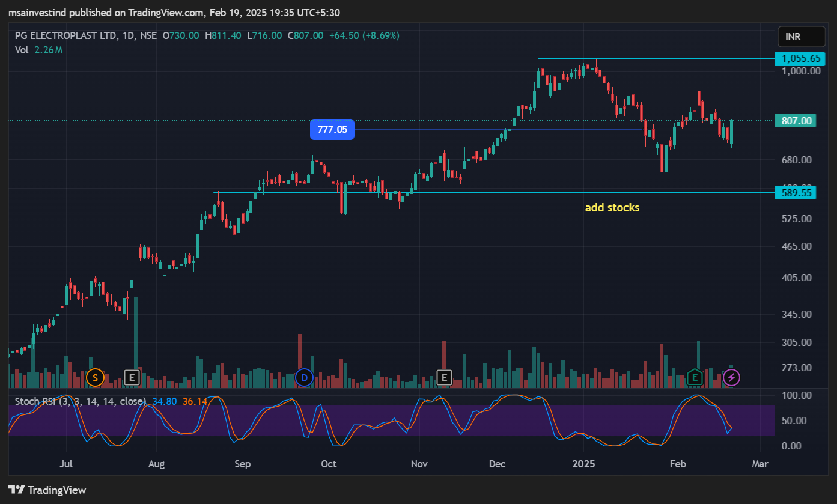Click the purple lightning bolt event icon
The image size is (837, 504).
point(731,378)
